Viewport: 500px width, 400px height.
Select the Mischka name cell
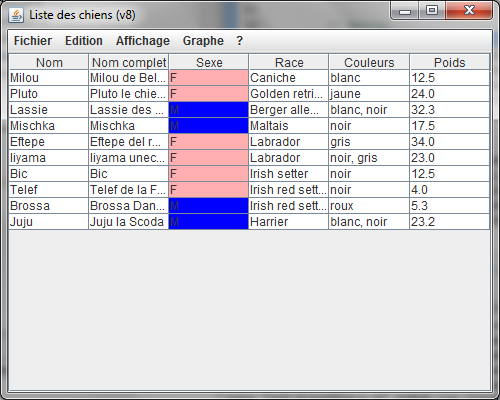point(49,126)
